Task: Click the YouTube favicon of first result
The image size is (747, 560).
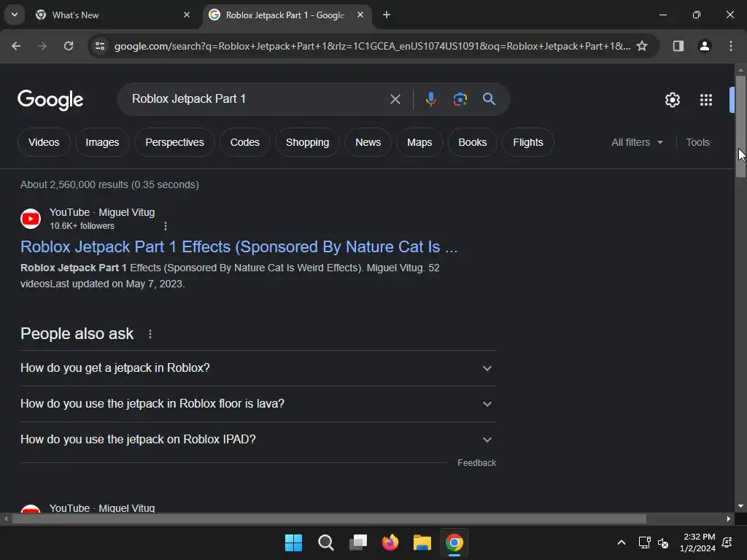Action: pyautogui.click(x=31, y=219)
